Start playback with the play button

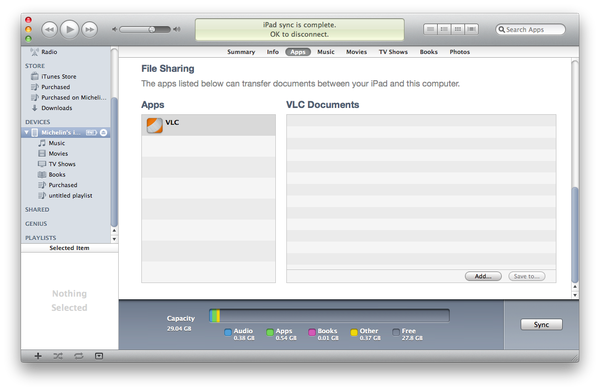click(x=69, y=29)
